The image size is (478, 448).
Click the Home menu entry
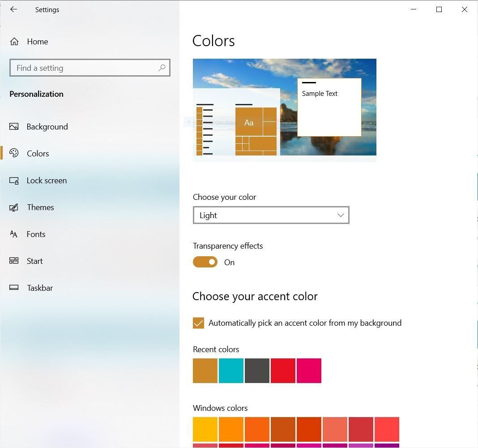[37, 41]
